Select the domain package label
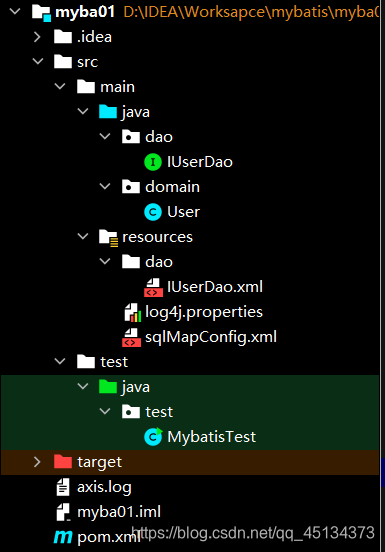The image size is (385, 552). [x=172, y=187]
